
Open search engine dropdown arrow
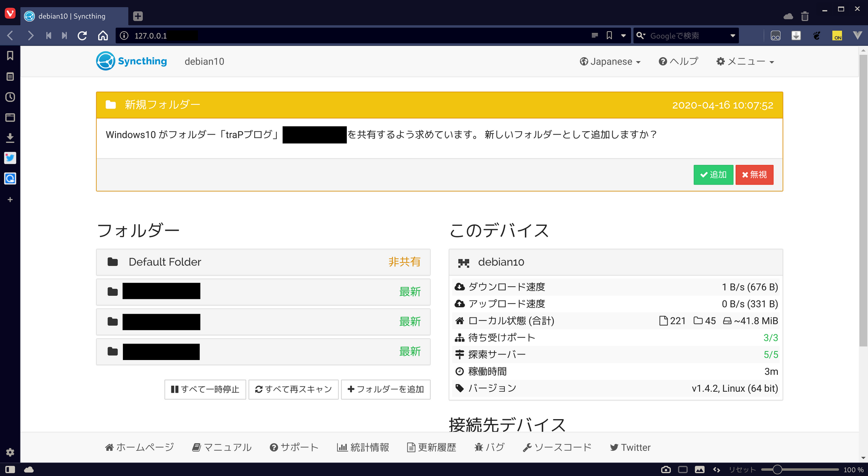coord(733,36)
